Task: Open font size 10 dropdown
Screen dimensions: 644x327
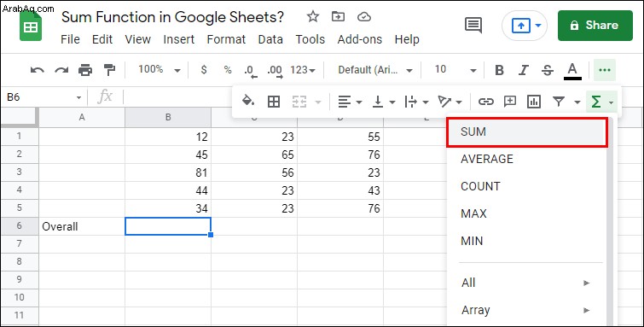Action: [x=455, y=70]
